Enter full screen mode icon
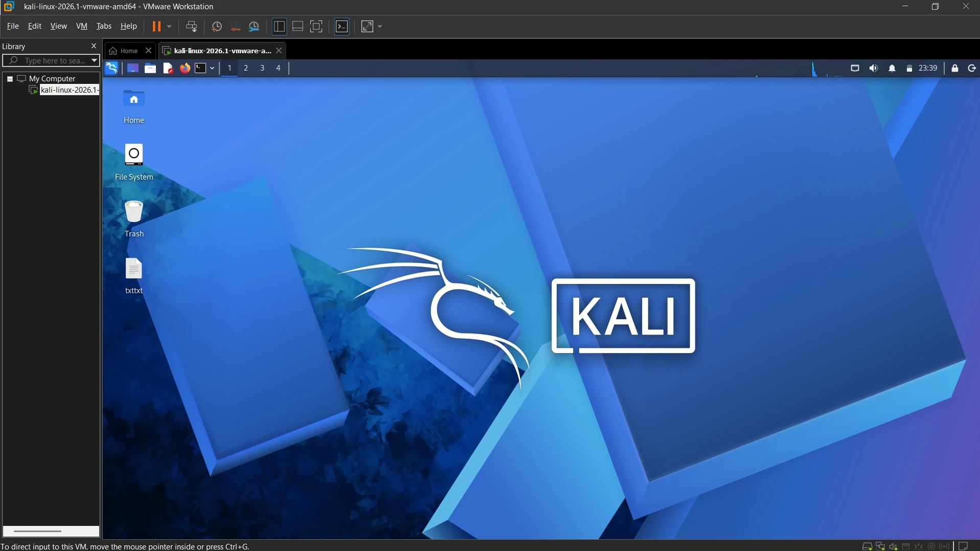Screen dimensions: 980x551 pyautogui.click(x=316, y=27)
